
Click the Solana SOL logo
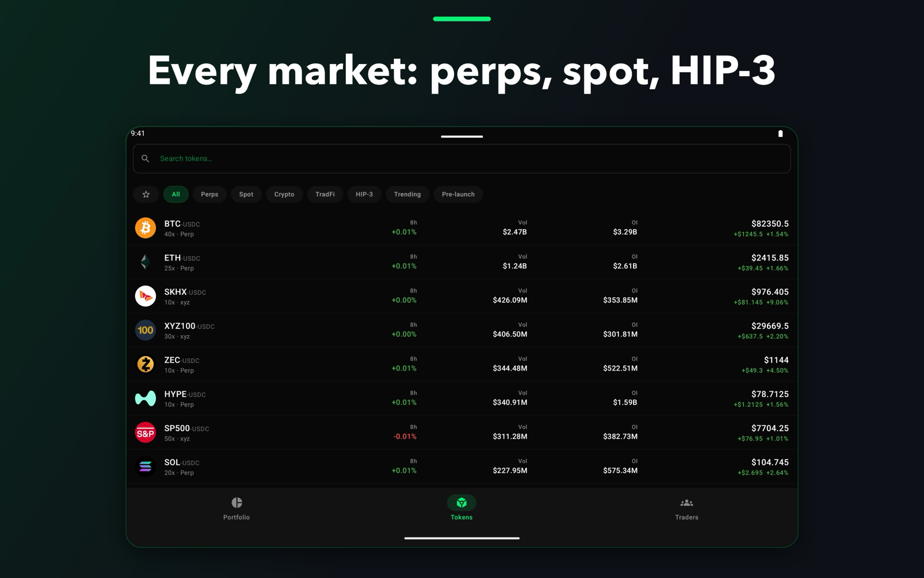(146, 466)
